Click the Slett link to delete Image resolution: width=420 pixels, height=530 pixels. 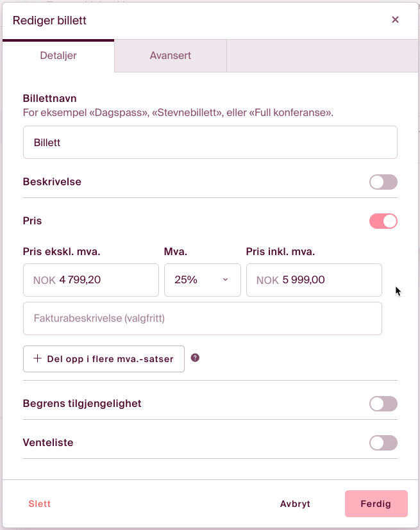(39, 504)
